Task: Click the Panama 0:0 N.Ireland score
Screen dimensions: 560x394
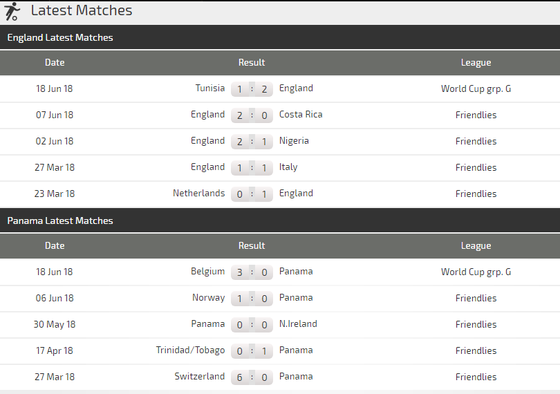Action: point(252,324)
